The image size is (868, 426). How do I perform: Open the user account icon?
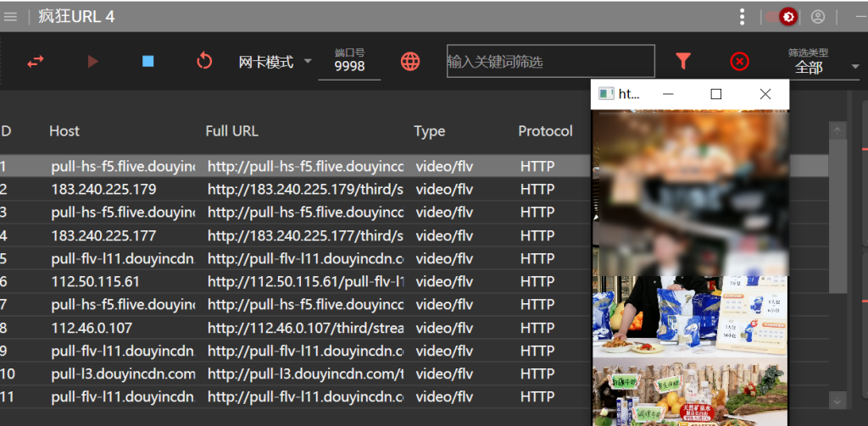click(x=818, y=17)
